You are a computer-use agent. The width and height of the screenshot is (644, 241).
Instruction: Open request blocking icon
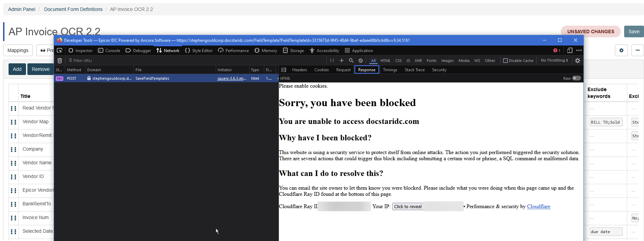pyautogui.click(x=361, y=61)
